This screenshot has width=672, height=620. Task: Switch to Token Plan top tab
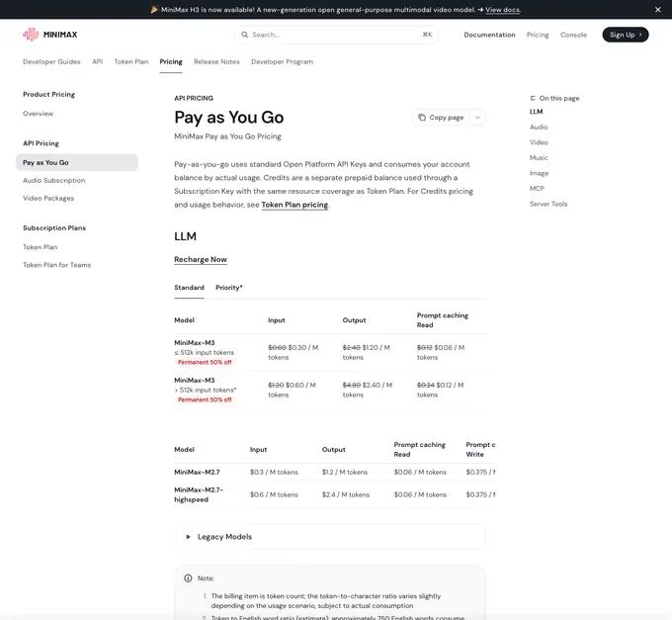pyautogui.click(x=131, y=61)
